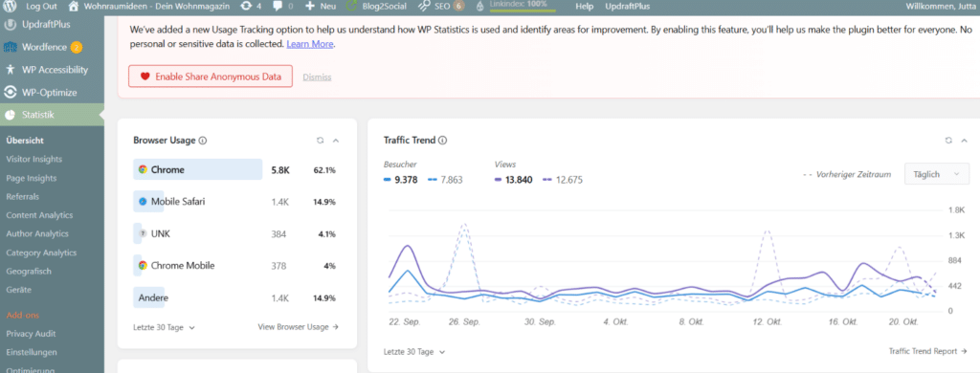Open the Übersicht submenu item

[x=25, y=141]
